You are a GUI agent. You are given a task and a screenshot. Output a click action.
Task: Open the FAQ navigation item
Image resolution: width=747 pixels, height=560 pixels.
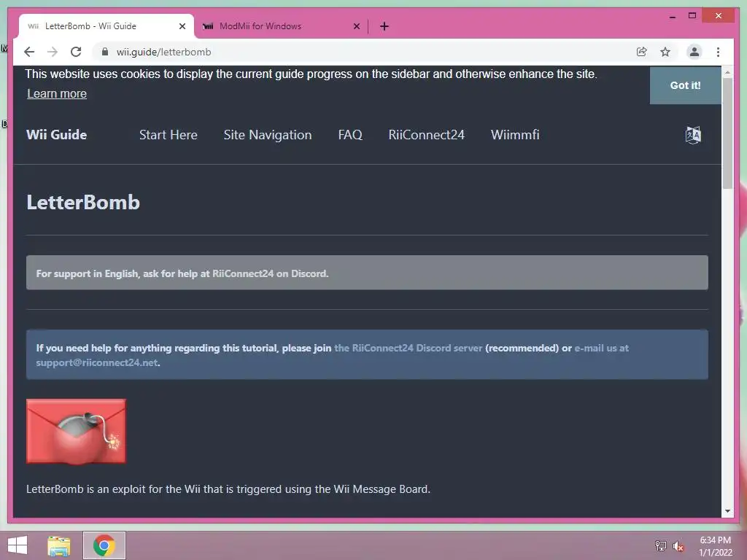coord(350,135)
